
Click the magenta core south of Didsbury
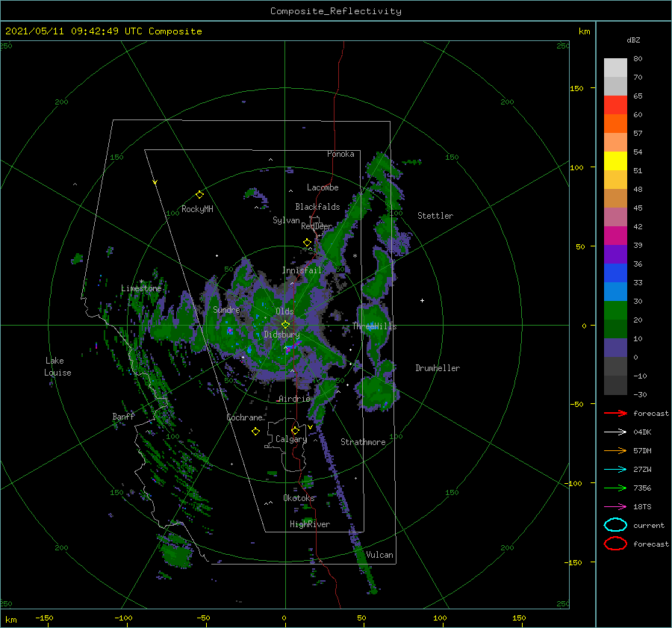(x=289, y=349)
